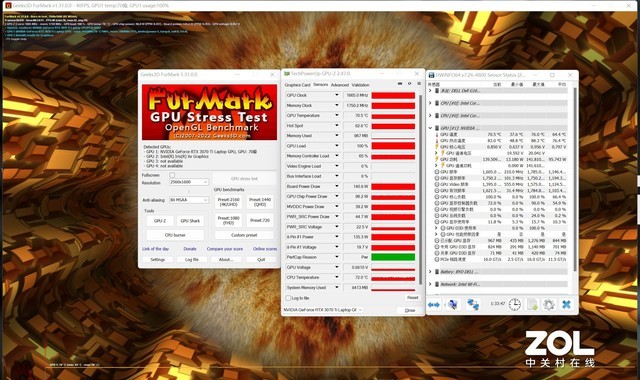
Task: Open the CPU burner tool
Action: click(175, 235)
